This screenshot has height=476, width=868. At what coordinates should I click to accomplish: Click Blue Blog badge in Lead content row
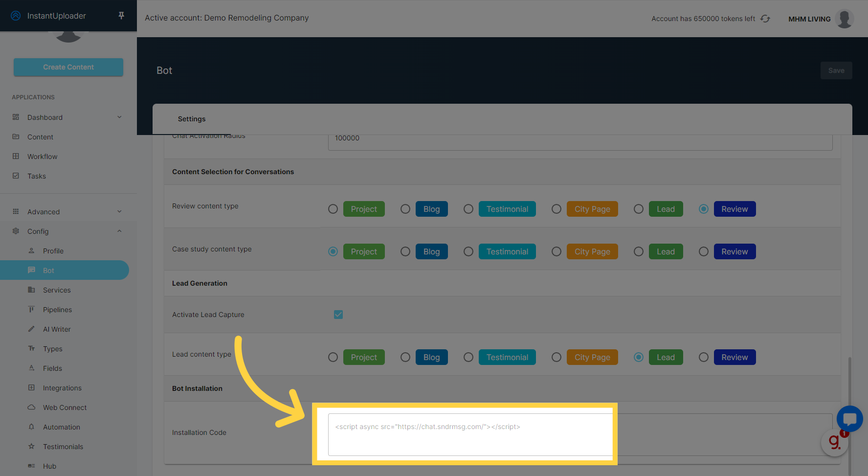432,357
